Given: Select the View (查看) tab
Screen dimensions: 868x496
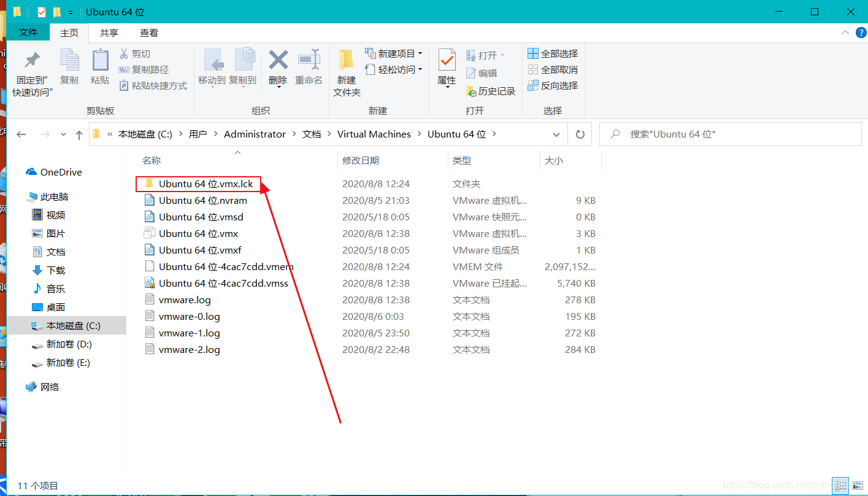Looking at the screenshot, I should point(149,33).
